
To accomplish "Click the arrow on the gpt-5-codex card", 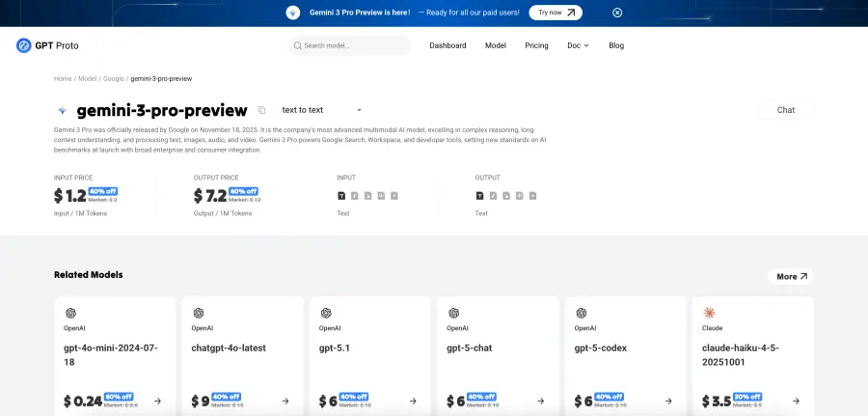I will 667,401.
